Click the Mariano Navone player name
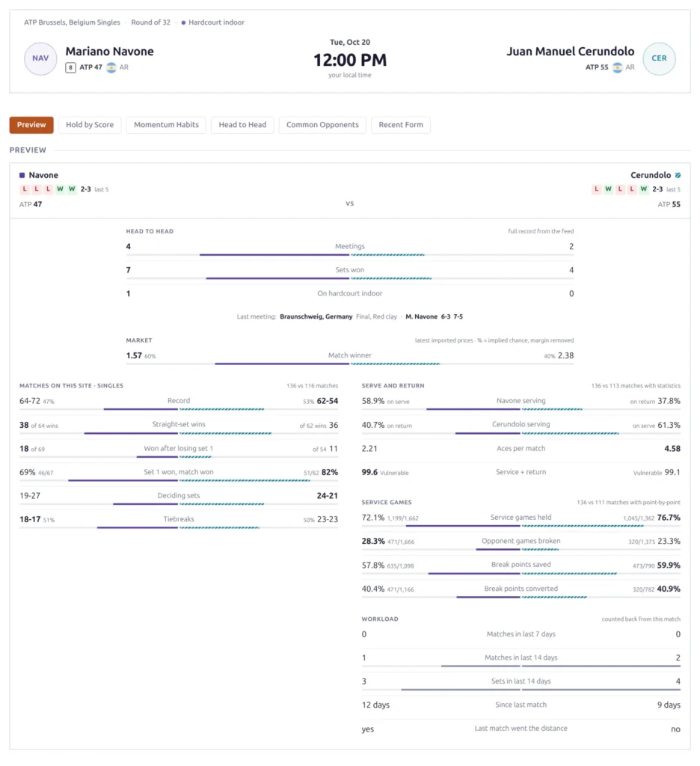The height and width of the screenshot is (766, 700). click(109, 52)
